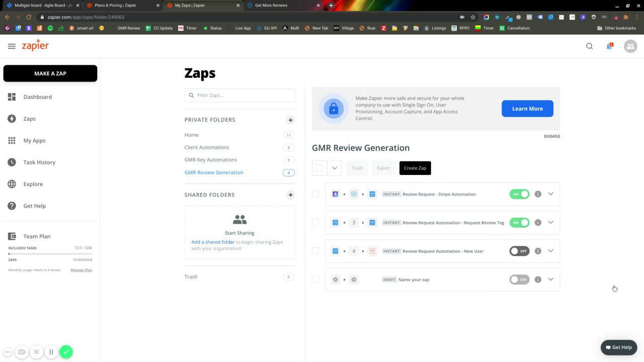The width and height of the screenshot is (644, 362).
Task: Pause the screen recording
Action: pyautogui.click(x=51, y=352)
